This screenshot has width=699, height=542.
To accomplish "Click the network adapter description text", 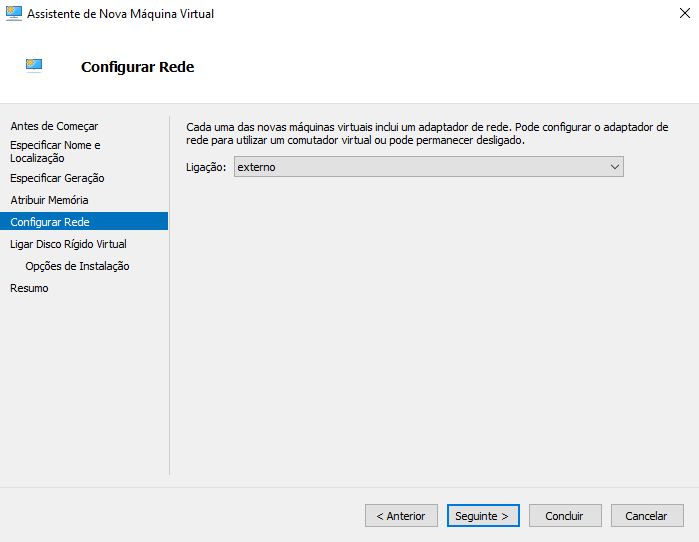I will coord(427,134).
